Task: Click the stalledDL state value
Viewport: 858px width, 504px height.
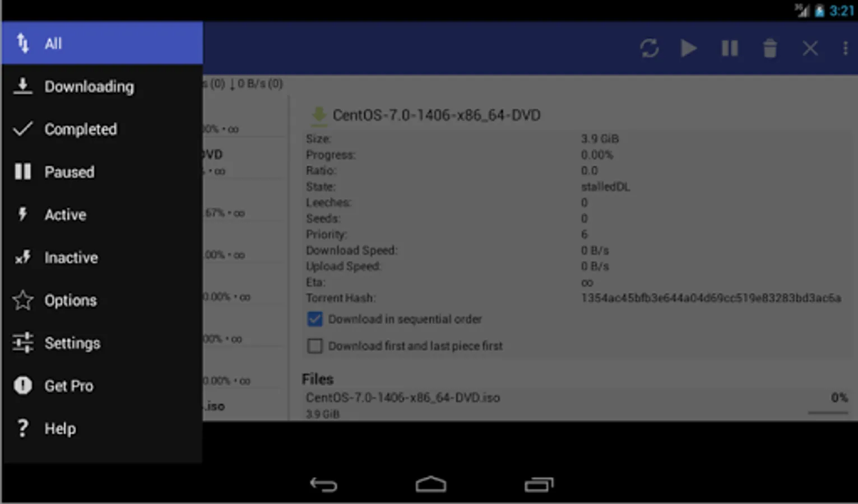Action: click(605, 186)
